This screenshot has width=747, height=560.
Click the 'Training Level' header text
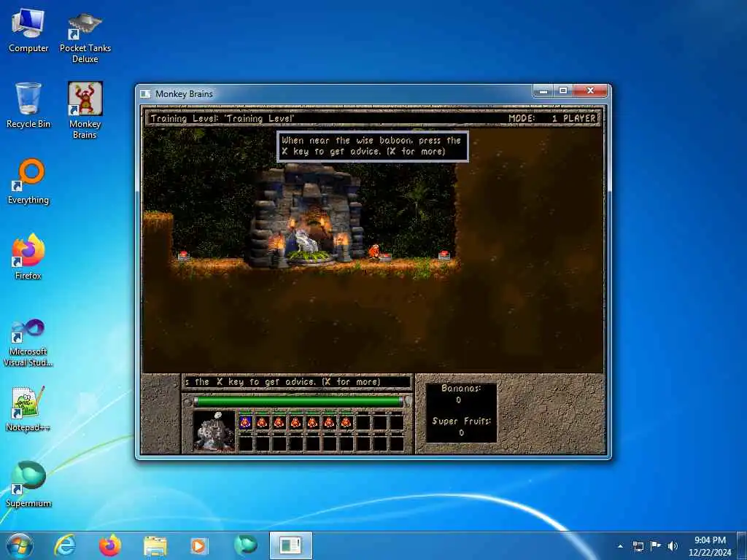pyautogui.click(x=222, y=118)
